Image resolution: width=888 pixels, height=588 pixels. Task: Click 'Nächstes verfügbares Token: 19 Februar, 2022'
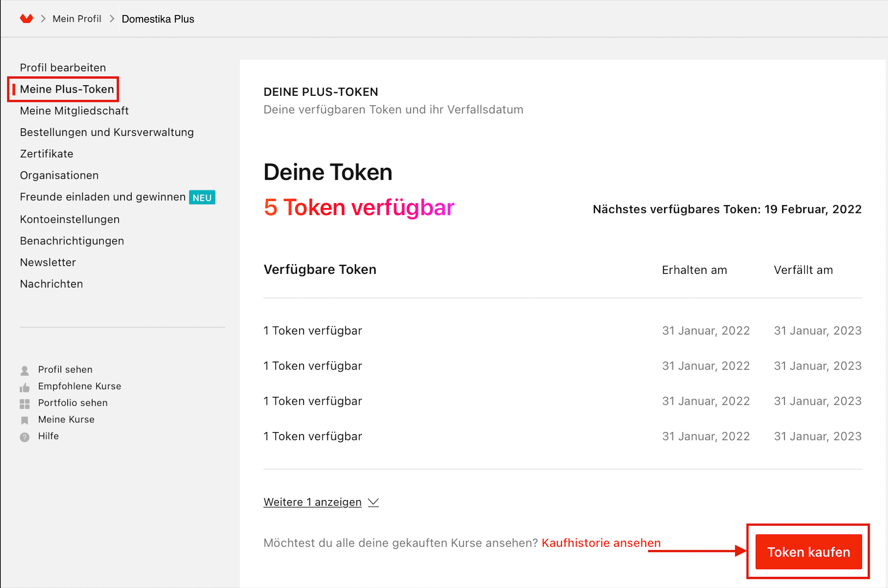point(727,209)
